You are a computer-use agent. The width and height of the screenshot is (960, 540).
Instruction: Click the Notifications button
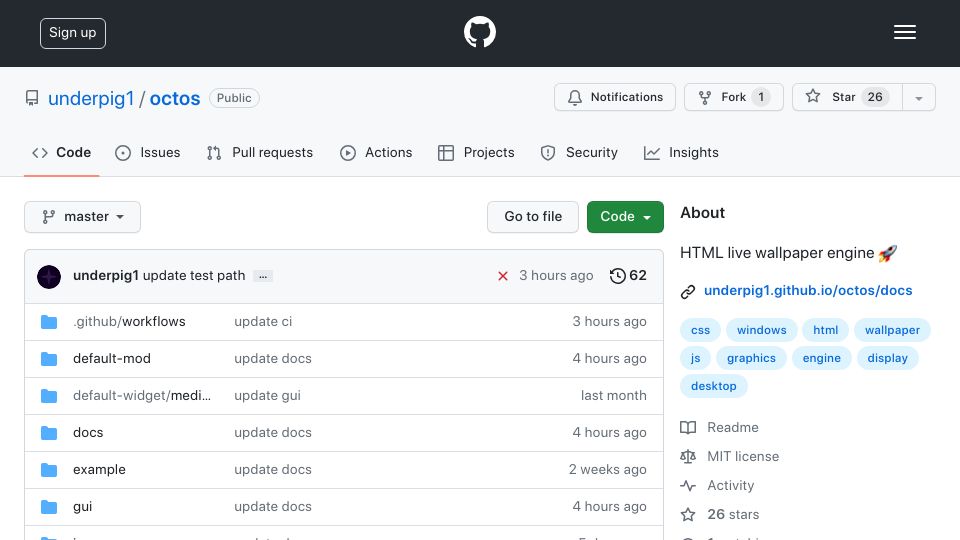pyautogui.click(x=615, y=97)
